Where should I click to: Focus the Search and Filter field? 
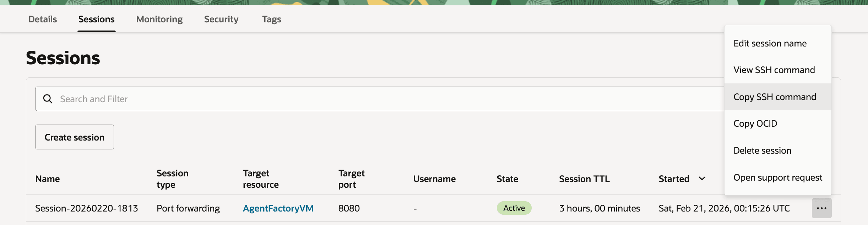355,99
